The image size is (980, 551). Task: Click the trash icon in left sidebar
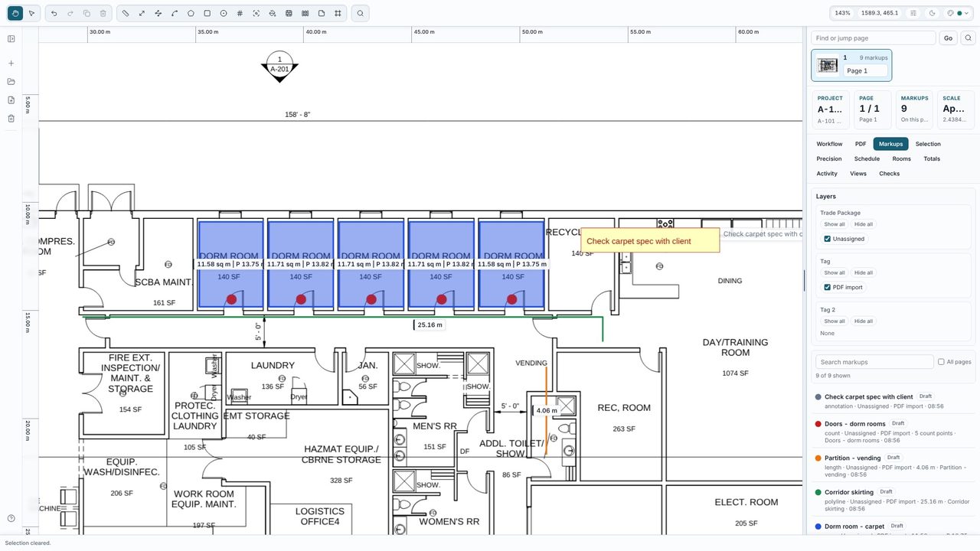click(x=11, y=119)
